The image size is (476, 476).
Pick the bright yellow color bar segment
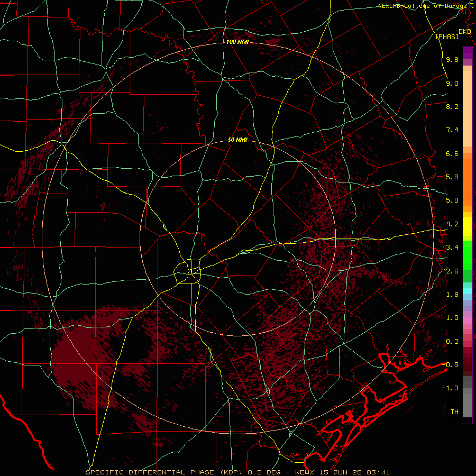[x=467, y=226]
